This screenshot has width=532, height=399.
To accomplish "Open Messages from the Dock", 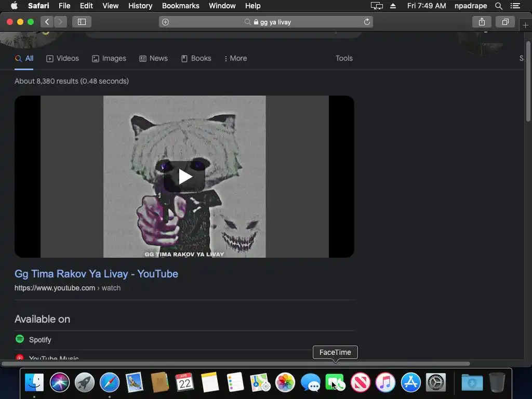I will (x=311, y=382).
